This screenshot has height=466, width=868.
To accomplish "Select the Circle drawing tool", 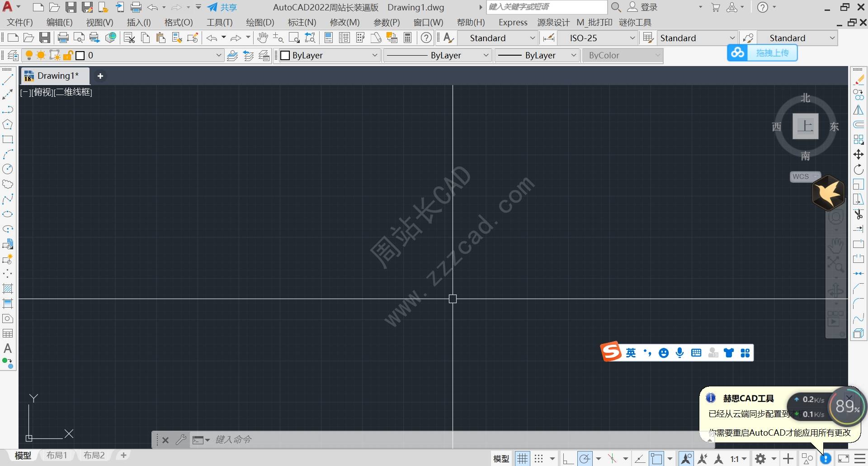I will tap(8, 169).
